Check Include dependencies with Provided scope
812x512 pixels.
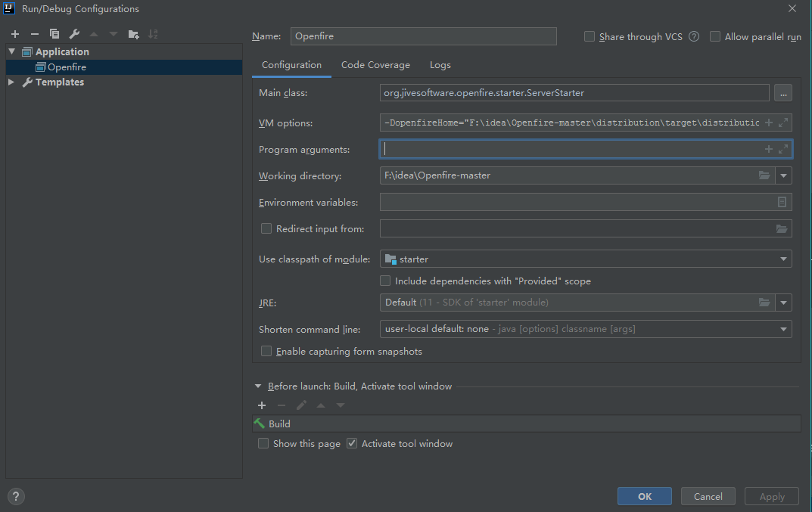pyautogui.click(x=384, y=281)
